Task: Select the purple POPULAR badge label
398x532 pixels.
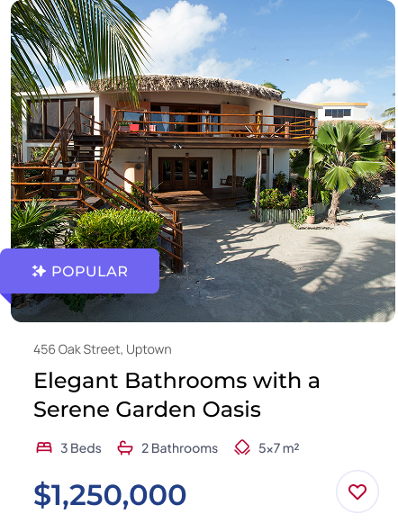Action: click(x=80, y=271)
